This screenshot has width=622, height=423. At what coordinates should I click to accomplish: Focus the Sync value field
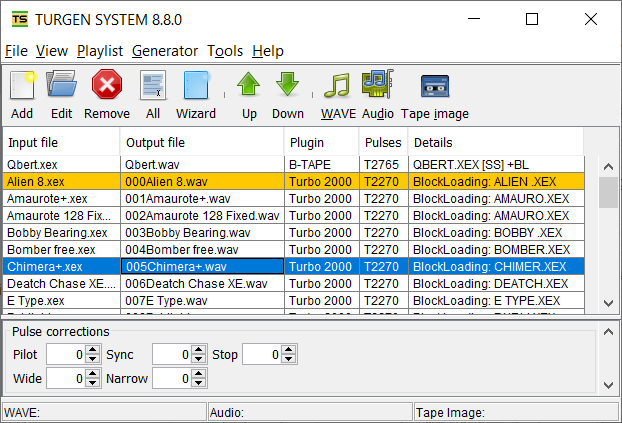tap(173, 354)
